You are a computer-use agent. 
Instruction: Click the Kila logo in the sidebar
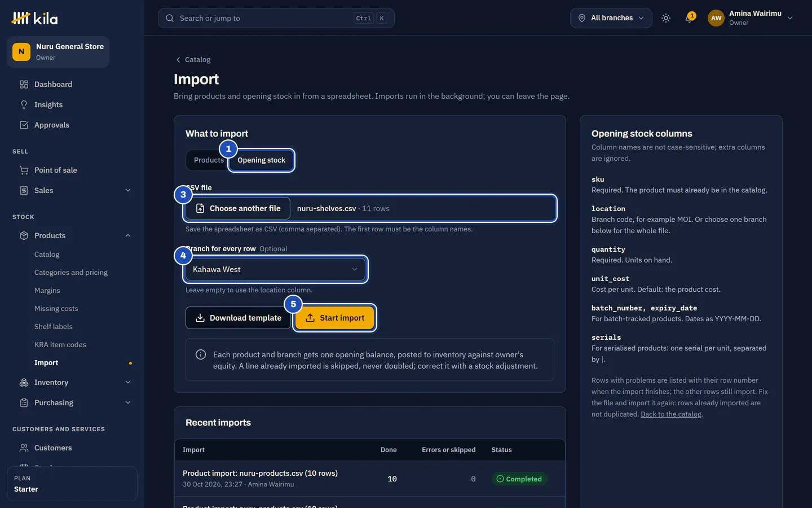pos(34,18)
